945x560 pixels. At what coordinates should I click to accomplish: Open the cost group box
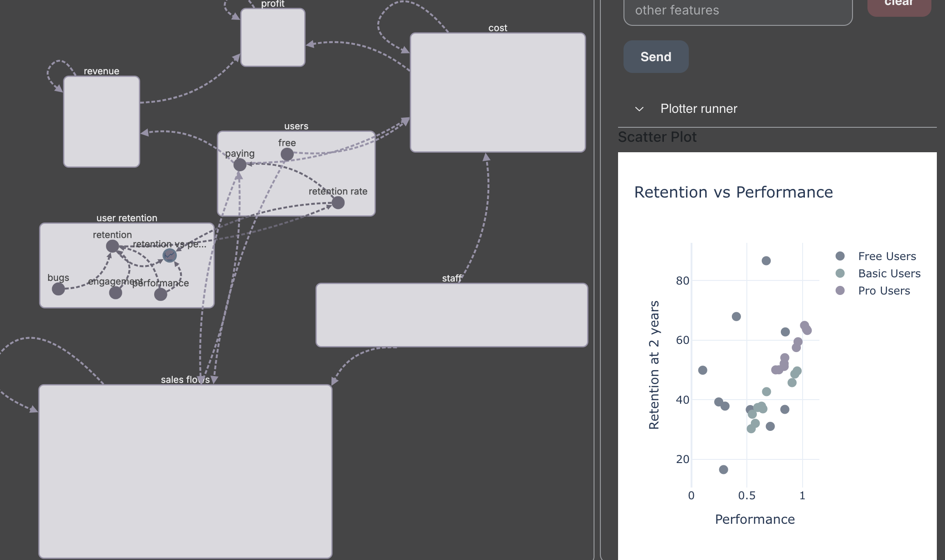[497, 92]
